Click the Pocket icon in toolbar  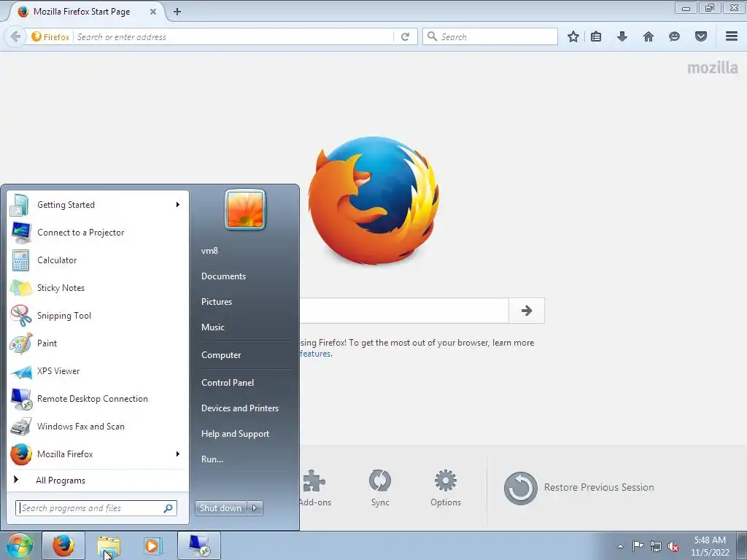(701, 36)
